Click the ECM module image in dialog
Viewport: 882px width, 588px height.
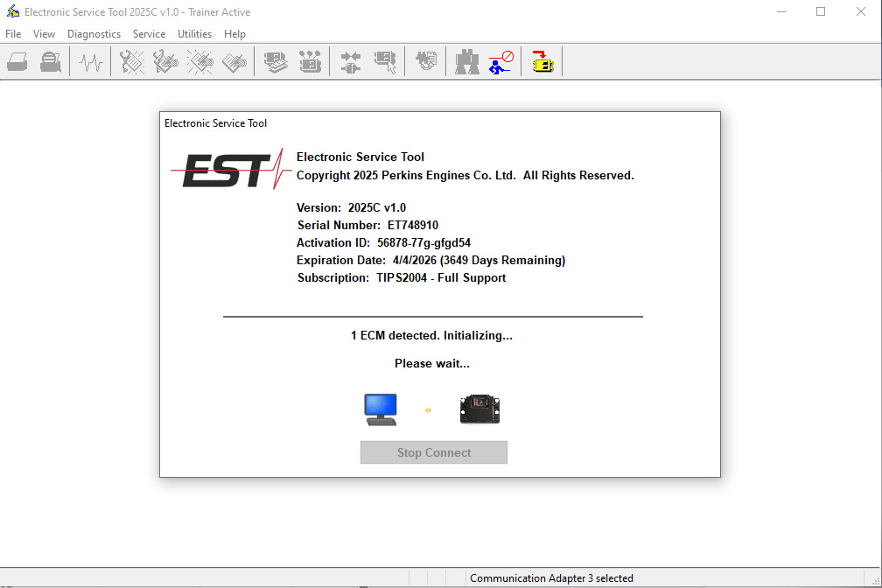pos(479,409)
